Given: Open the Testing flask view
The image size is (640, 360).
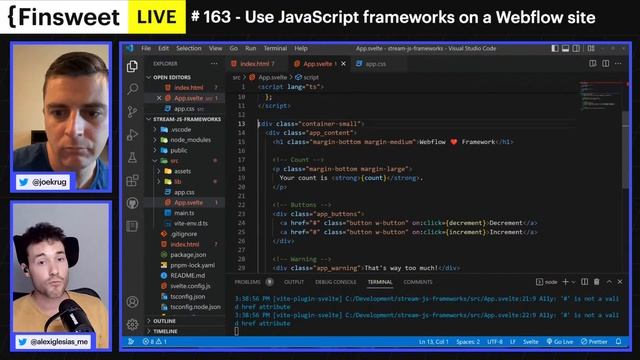Looking at the screenshot, I should pos(132,158).
